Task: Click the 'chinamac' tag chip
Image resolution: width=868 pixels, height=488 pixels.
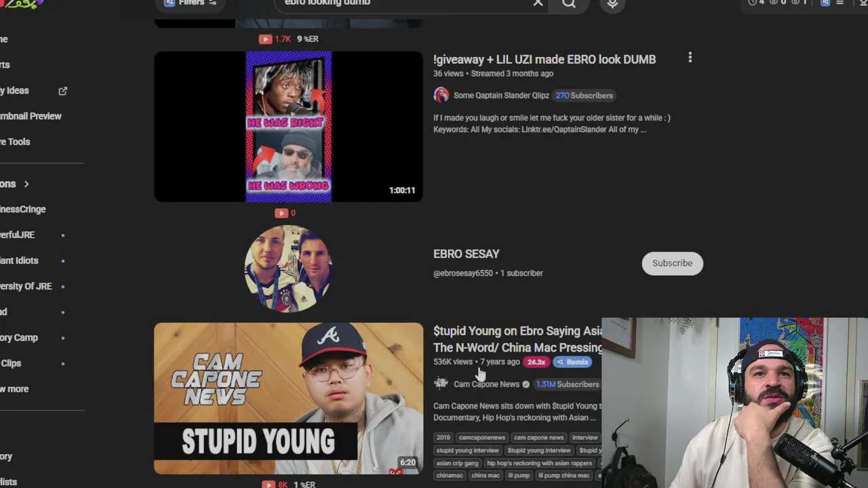Action: [449, 476]
